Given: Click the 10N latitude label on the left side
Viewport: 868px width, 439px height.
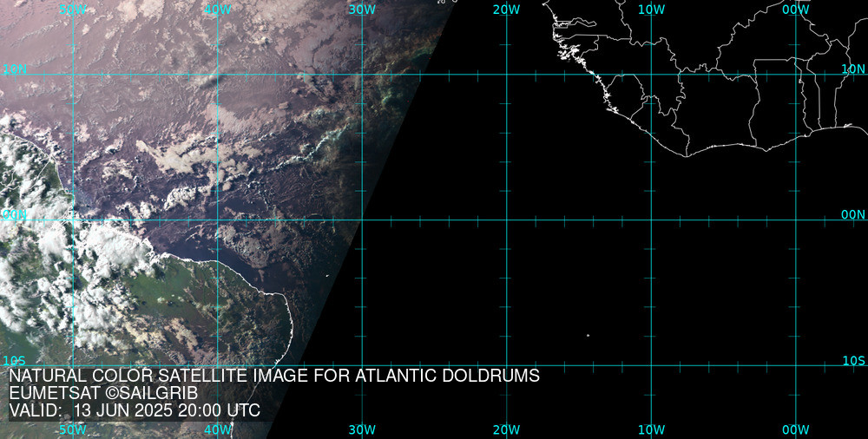Looking at the screenshot, I should tap(15, 69).
